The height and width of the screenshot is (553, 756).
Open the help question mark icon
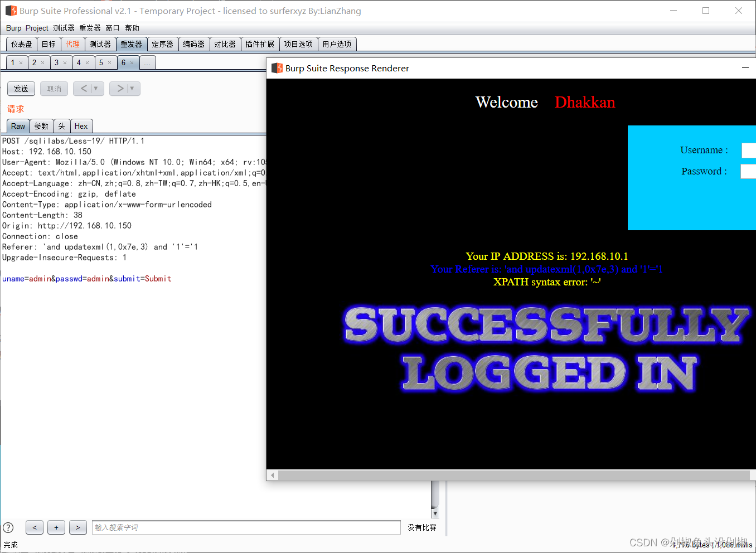8,528
